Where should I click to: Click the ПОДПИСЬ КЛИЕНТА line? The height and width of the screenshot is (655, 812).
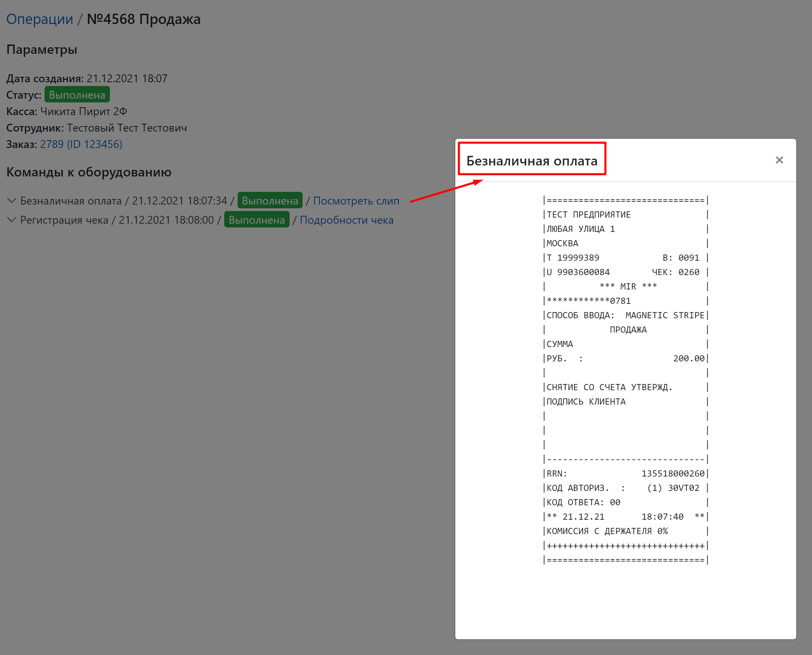[x=586, y=401]
